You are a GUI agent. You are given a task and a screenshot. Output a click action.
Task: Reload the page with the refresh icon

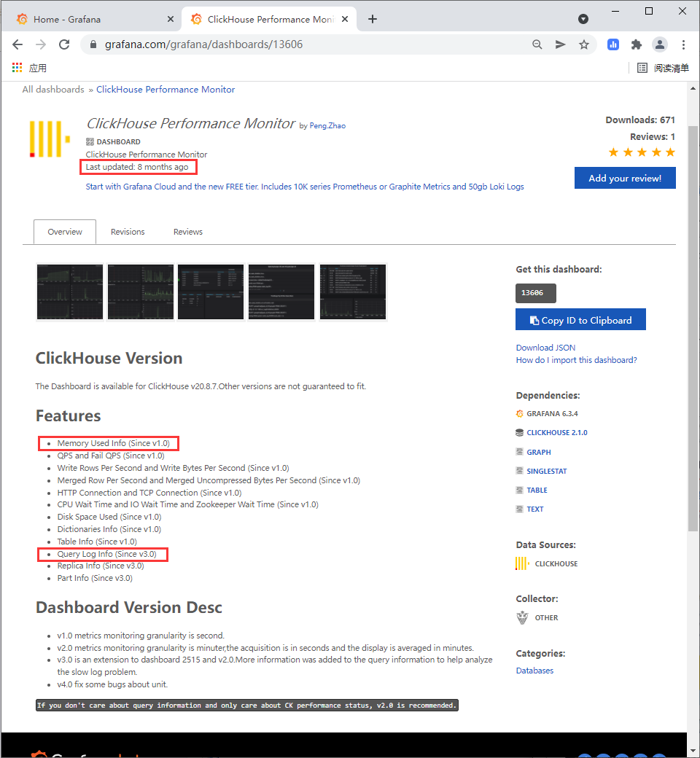tap(64, 44)
